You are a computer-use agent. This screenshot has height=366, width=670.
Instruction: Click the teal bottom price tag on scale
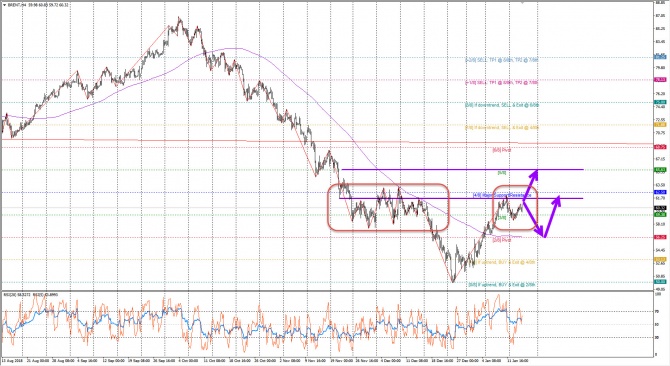point(660,281)
